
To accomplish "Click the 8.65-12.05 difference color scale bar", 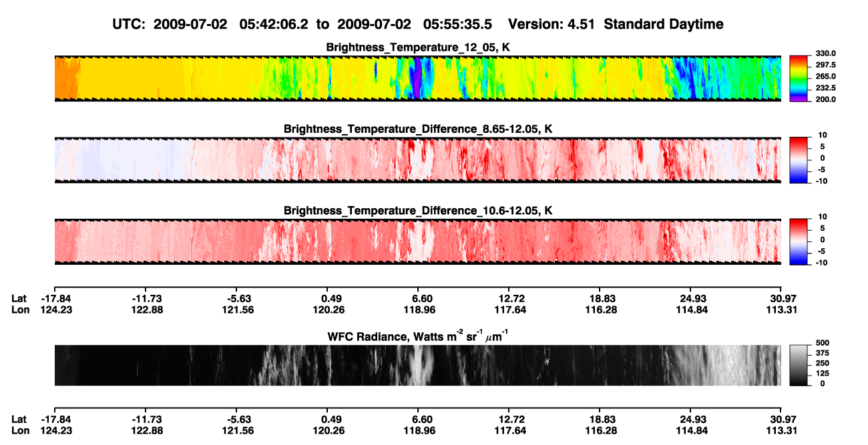I will click(799, 159).
